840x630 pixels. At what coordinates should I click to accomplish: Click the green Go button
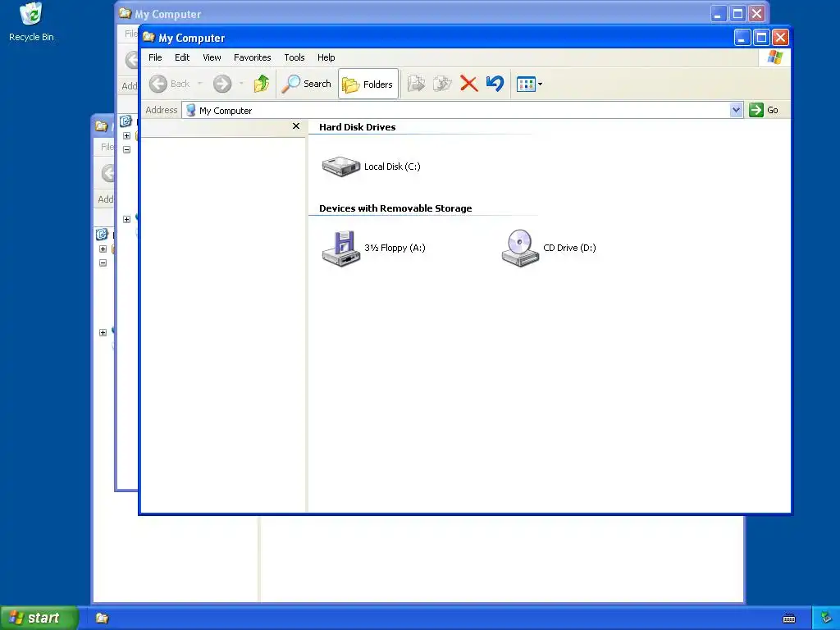click(x=764, y=110)
